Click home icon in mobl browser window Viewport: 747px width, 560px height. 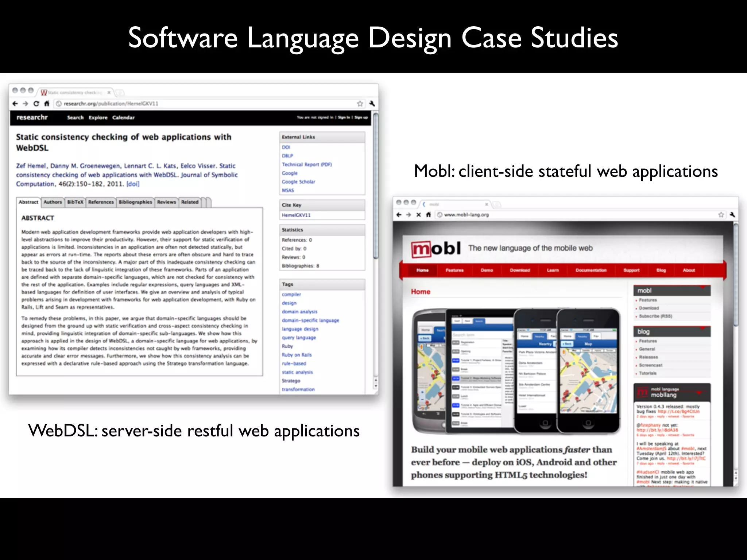[429, 215]
